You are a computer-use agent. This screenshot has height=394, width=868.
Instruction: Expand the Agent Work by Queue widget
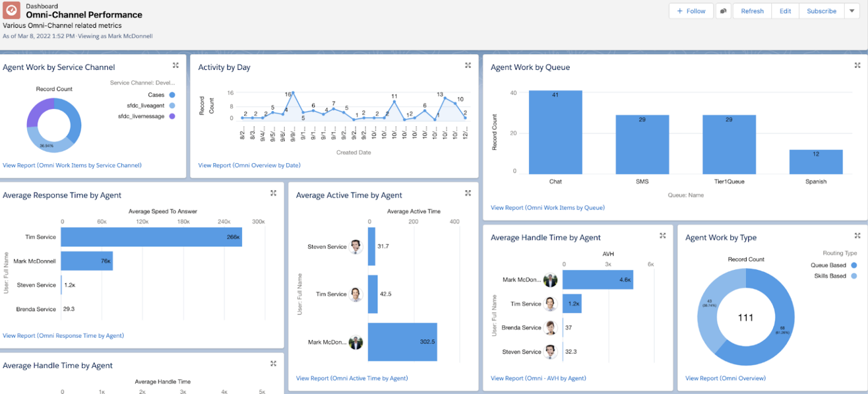[x=857, y=65]
